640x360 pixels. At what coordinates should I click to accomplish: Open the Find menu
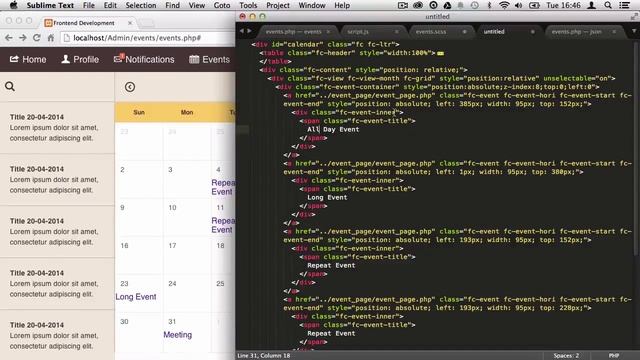172,5
